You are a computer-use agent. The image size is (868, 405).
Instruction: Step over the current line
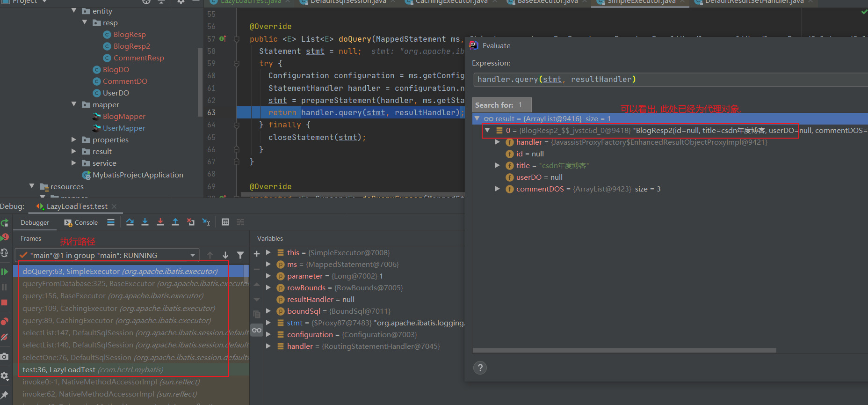tap(130, 222)
